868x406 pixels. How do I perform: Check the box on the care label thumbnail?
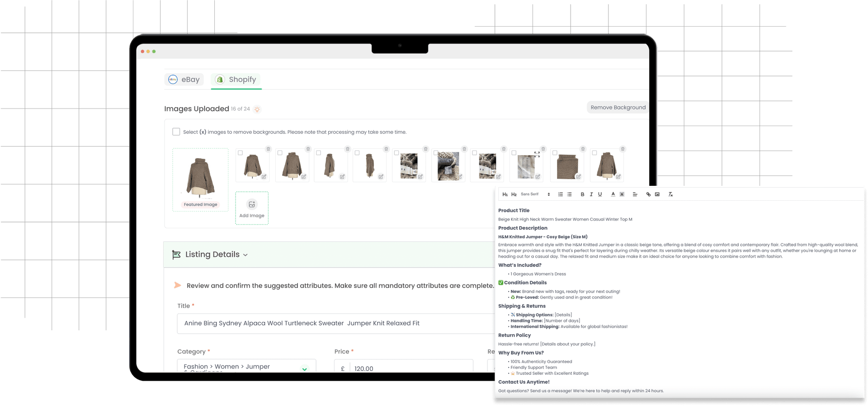pos(514,153)
